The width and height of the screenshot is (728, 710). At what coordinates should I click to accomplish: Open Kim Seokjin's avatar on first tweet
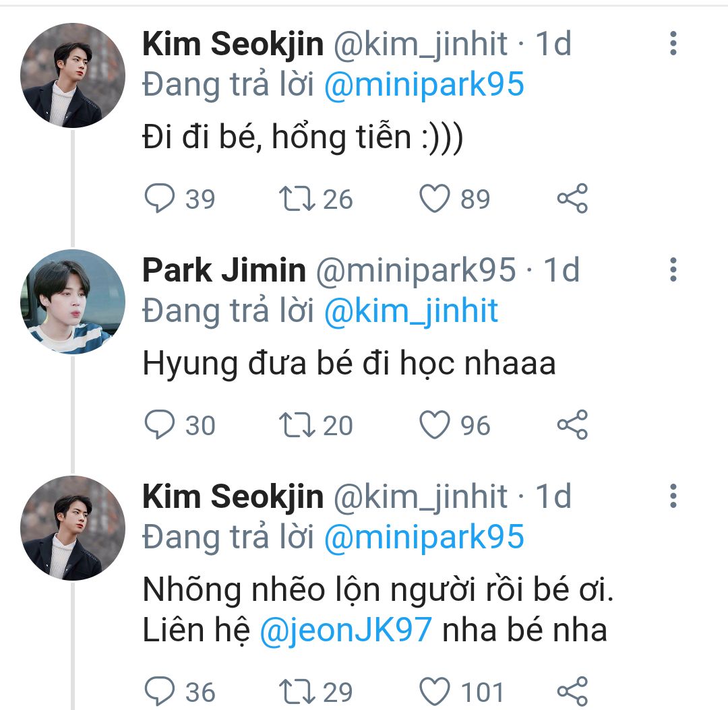point(73,75)
